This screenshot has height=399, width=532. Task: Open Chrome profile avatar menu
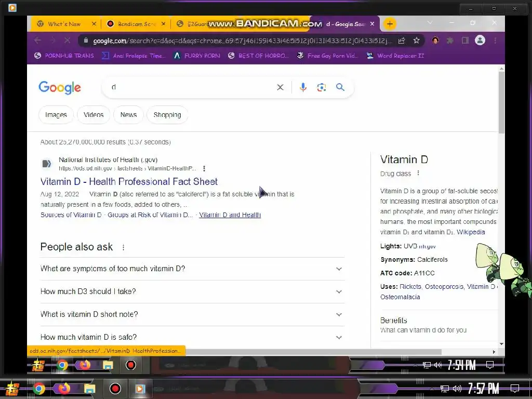[x=480, y=41]
